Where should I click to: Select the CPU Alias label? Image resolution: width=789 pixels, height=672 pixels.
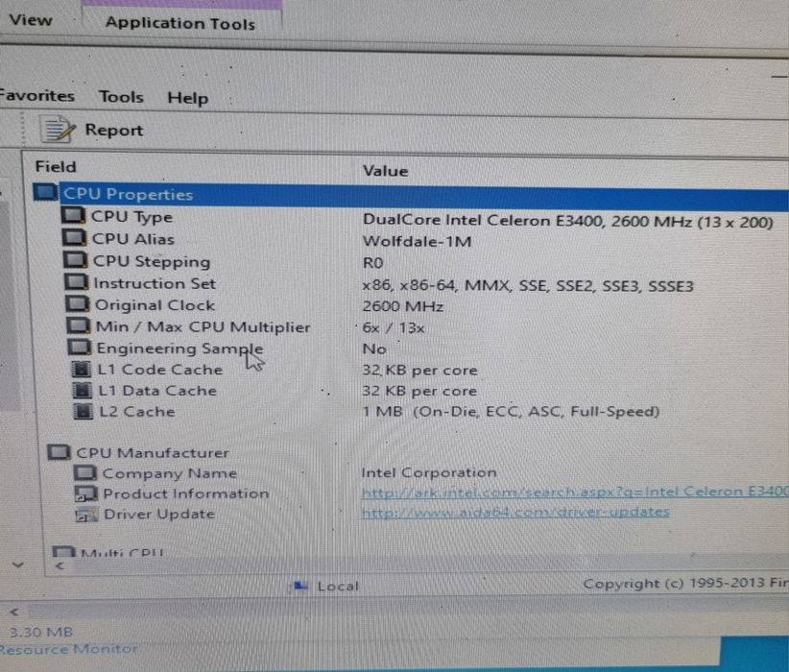pos(133,239)
